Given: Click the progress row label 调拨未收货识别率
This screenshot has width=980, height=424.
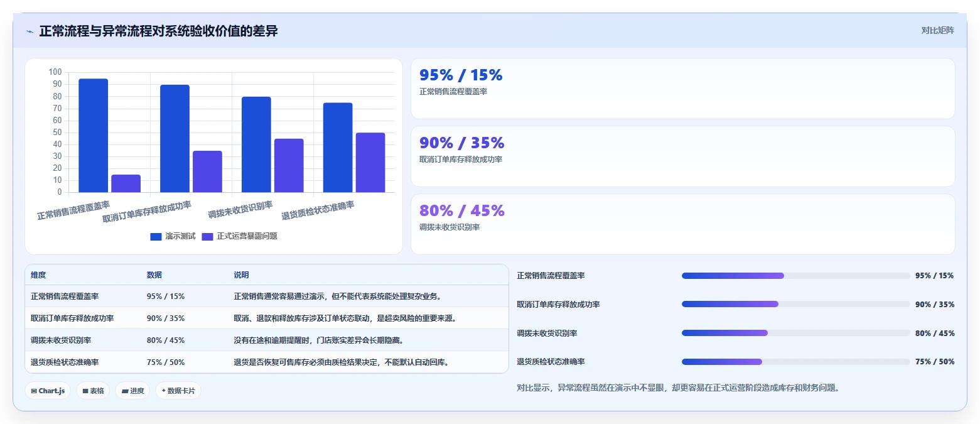Looking at the screenshot, I should click(547, 333).
